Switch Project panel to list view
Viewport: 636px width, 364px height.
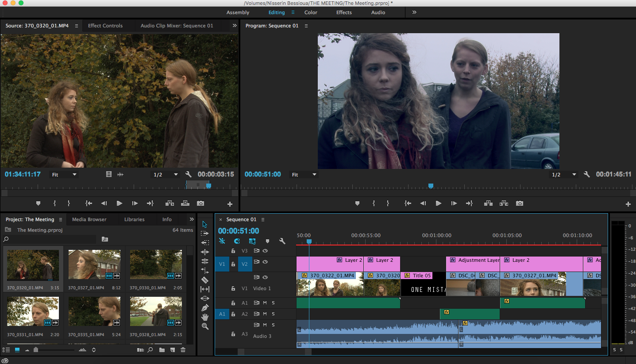[6, 350]
